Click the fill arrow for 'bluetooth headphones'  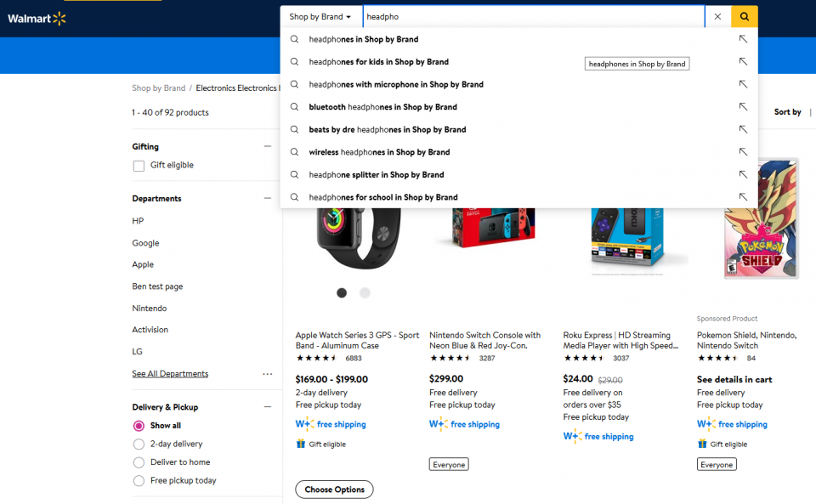tap(743, 106)
